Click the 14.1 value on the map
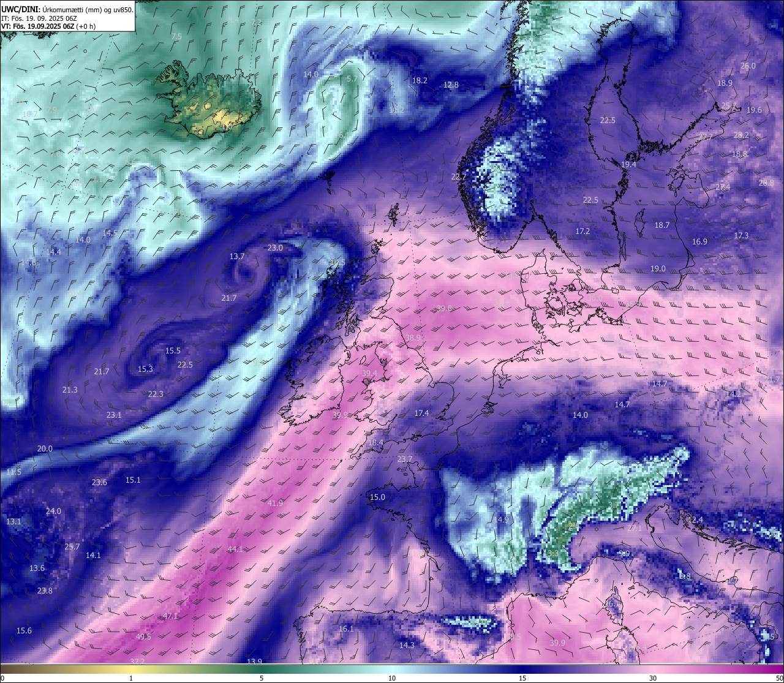The height and width of the screenshot is (683, 784). click(x=93, y=556)
